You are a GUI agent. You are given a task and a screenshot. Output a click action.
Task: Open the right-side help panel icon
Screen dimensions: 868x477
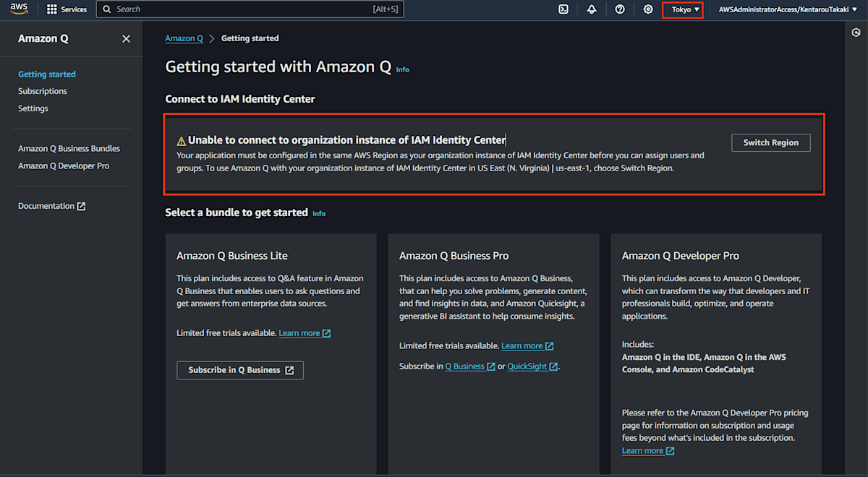tap(856, 33)
